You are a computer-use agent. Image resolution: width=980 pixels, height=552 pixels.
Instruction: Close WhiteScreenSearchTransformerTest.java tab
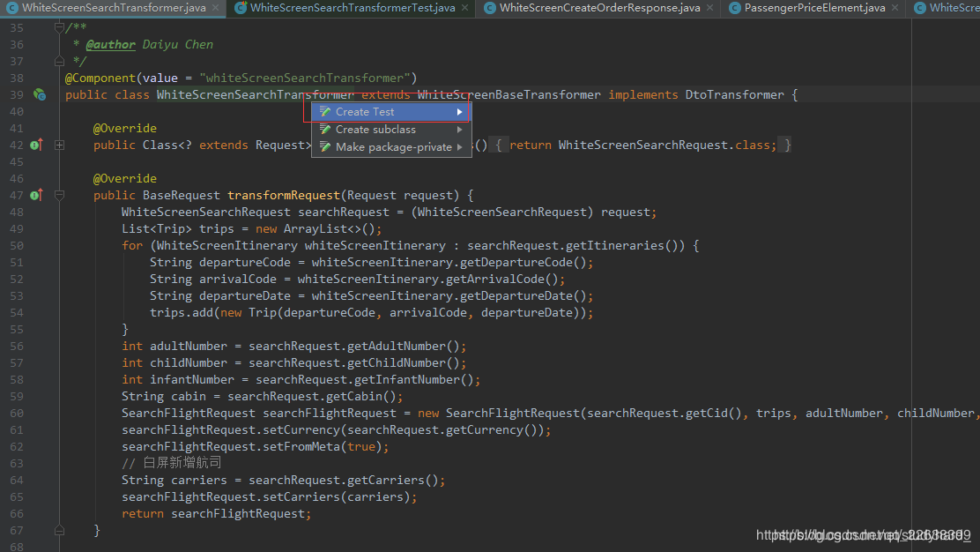click(464, 8)
